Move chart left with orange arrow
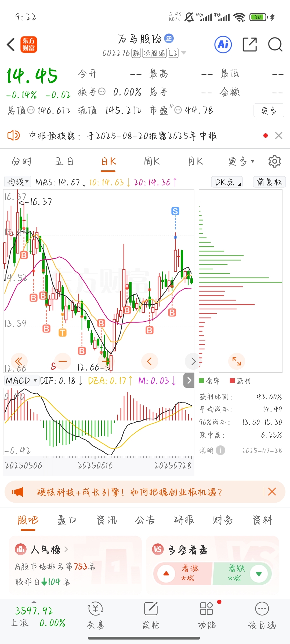This screenshot has width=290, height=644. (150, 361)
